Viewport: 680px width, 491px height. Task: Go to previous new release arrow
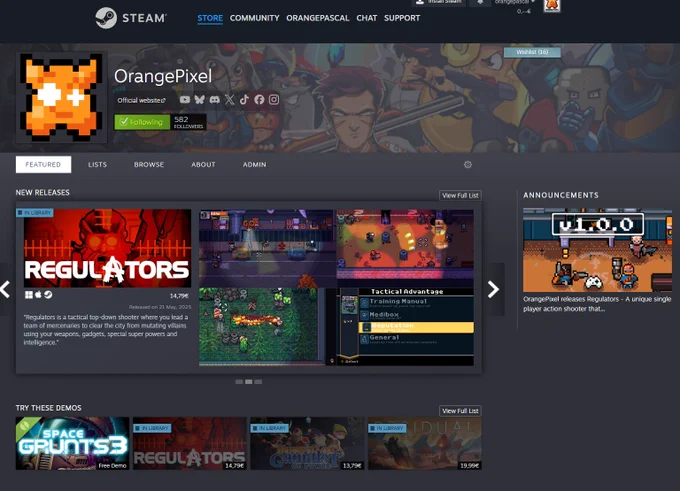point(5,289)
